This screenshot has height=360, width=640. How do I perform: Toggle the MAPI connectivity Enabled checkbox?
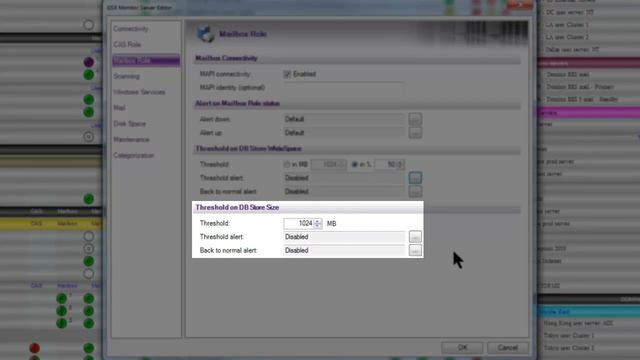[287, 74]
